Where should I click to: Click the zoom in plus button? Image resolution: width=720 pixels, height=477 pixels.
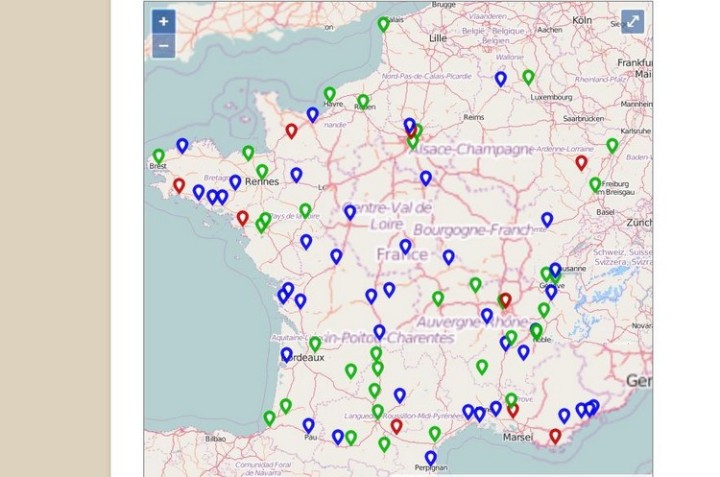(163, 21)
